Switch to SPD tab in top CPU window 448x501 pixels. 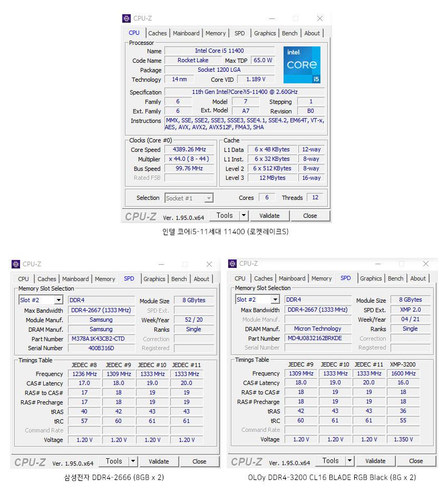(x=239, y=33)
